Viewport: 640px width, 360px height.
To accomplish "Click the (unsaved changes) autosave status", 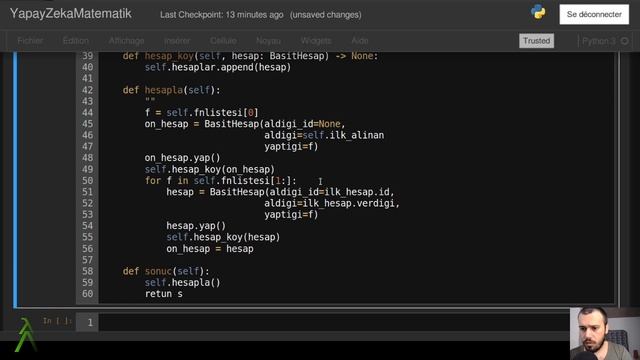I will tap(326, 15).
